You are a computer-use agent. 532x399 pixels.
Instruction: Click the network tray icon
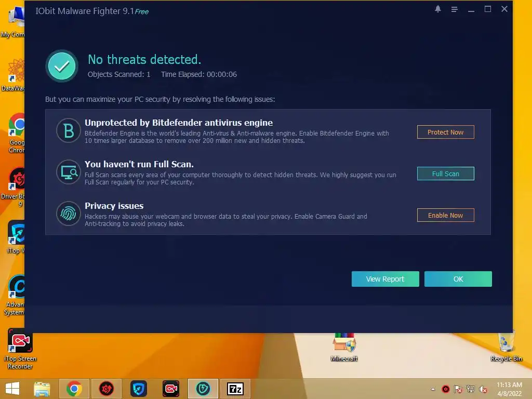[471, 389]
